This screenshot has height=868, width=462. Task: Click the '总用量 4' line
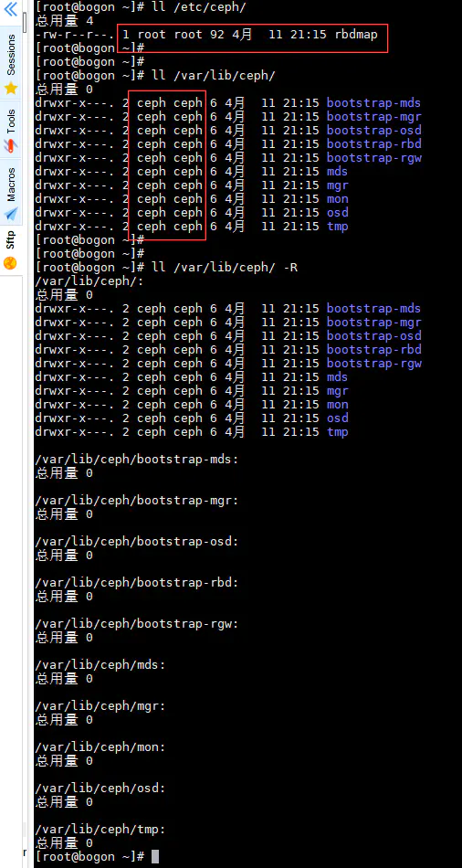(64, 21)
